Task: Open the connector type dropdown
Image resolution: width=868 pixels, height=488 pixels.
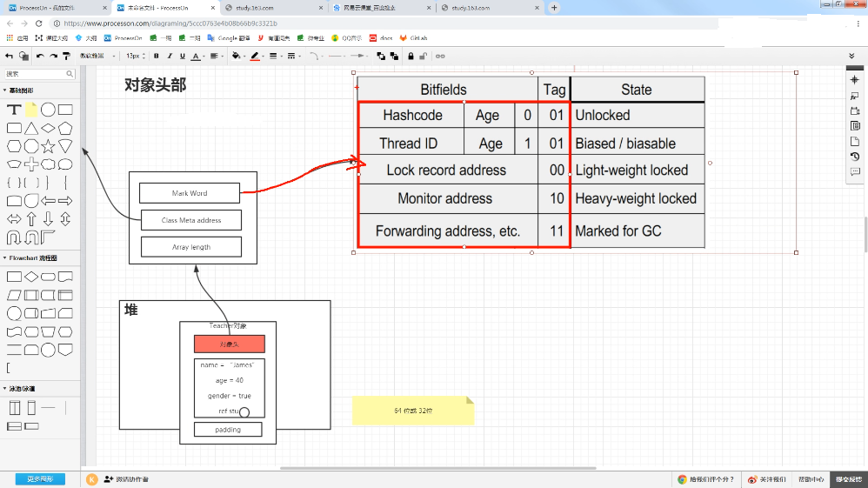Action: coord(316,56)
